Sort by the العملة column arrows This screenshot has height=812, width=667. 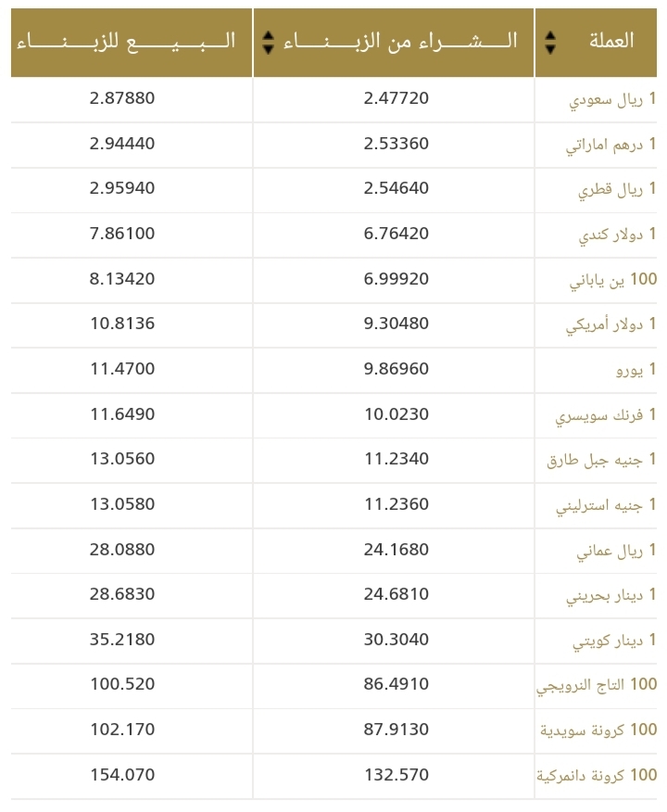[550, 43]
